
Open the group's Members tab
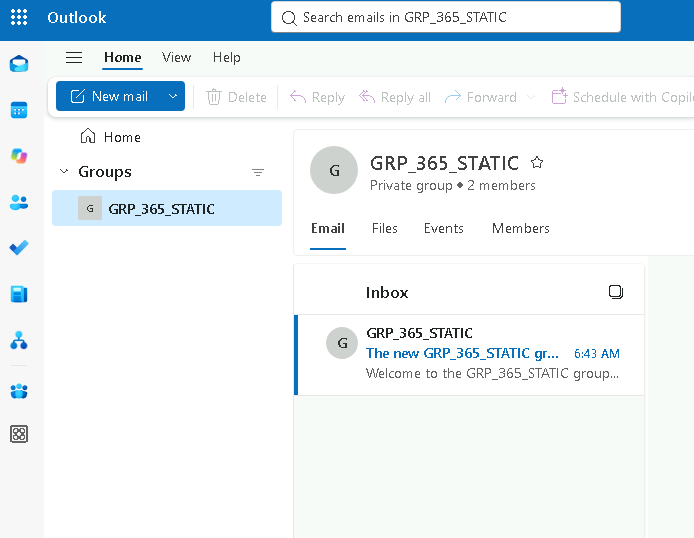(520, 228)
